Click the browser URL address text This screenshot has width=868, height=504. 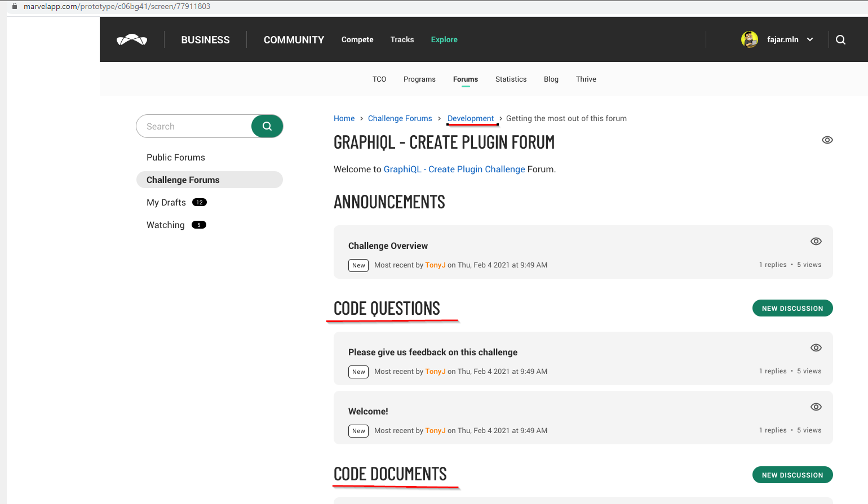(x=117, y=6)
